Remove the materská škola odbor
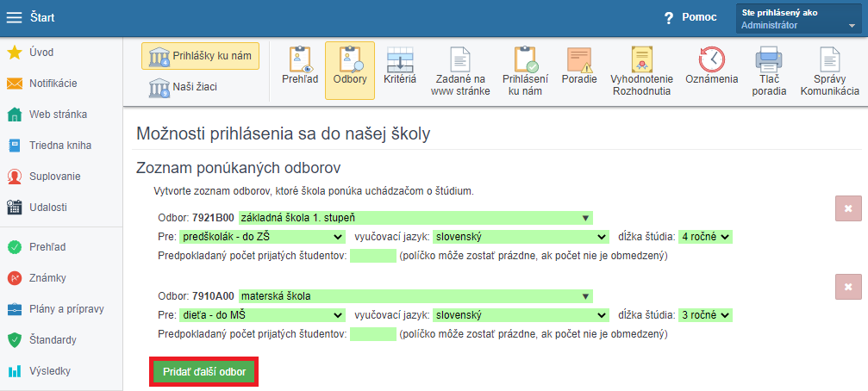 [848, 287]
